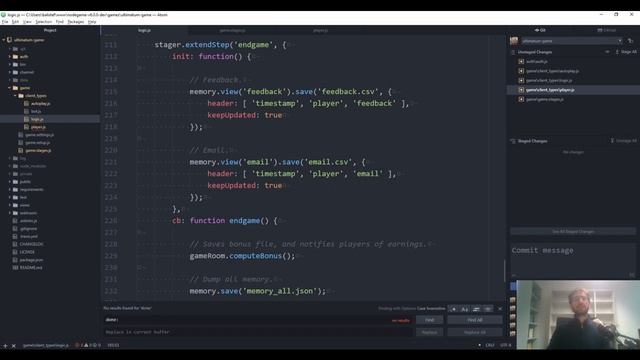This screenshot has width=640, height=360.
Task: Click the editor vertical scrollbar
Action: click(504, 270)
